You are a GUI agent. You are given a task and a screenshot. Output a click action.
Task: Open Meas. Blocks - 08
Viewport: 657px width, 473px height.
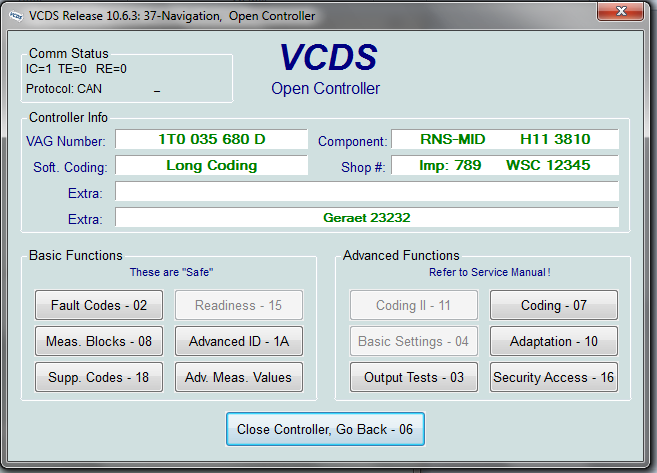99,341
